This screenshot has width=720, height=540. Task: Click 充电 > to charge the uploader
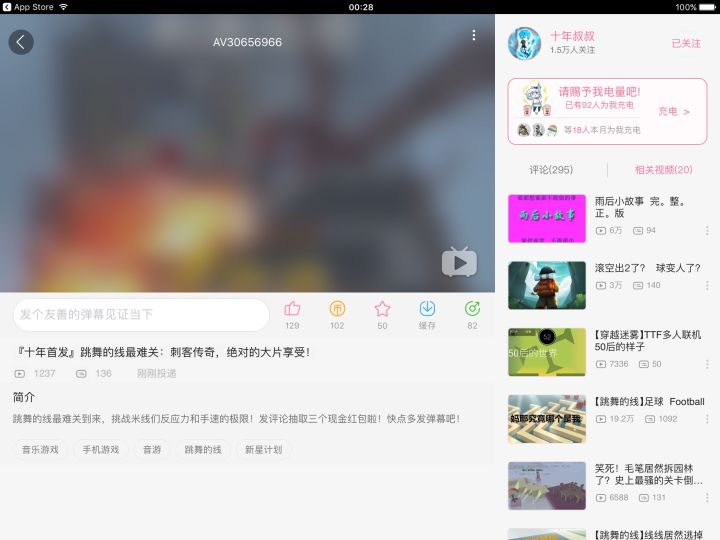(674, 112)
